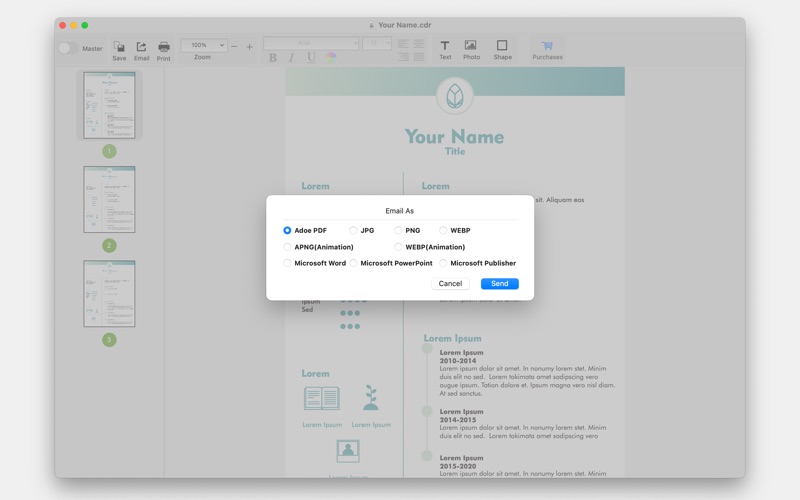Image resolution: width=800 pixels, height=500 pixels.
Task: Choose Microsoft Word format
Action: point(314,263)
